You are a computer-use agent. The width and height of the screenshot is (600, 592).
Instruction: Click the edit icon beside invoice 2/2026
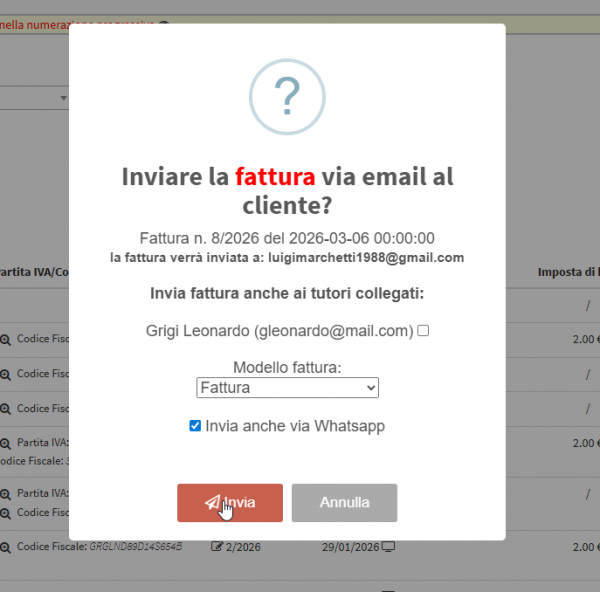point(217,547)
